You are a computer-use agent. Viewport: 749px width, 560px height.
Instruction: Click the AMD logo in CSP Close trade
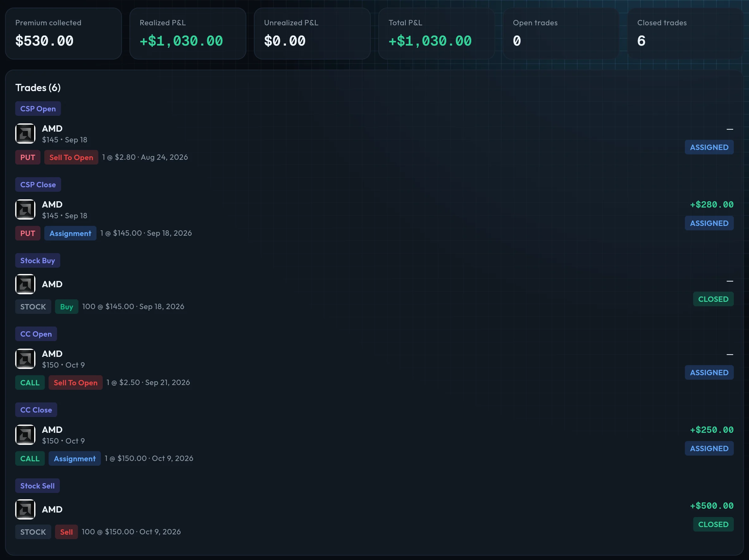pos(25,209)
